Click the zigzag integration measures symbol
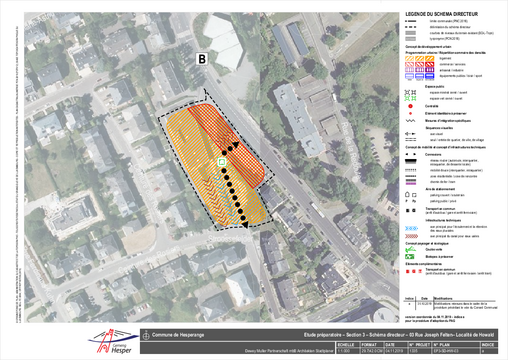 (410, 121)
